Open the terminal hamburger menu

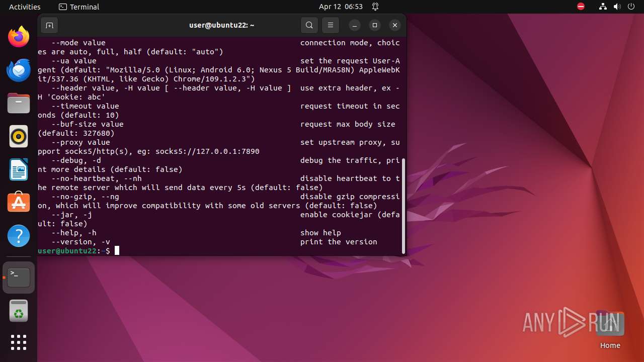330,25
